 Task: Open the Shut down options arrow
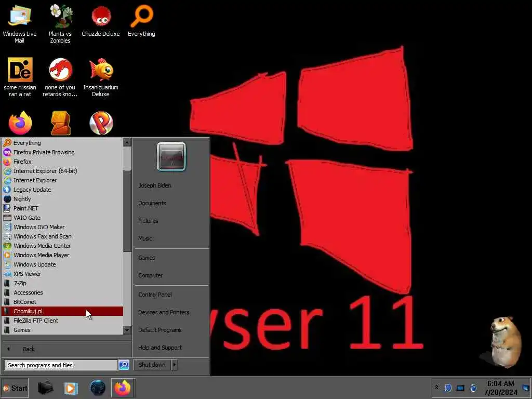tap(175, 365)
